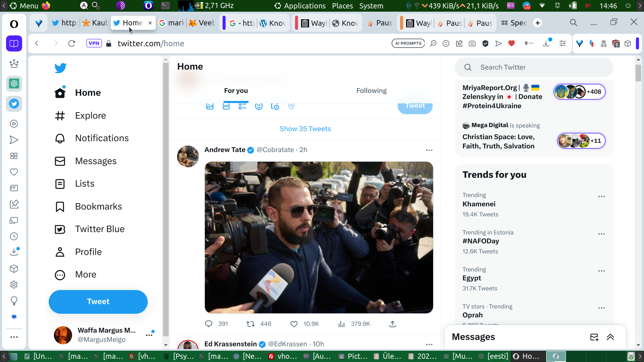Take a snapshot with the address bar camera icon
The height and width of the screenshot is (362, 644).
[x=472, y=43]
